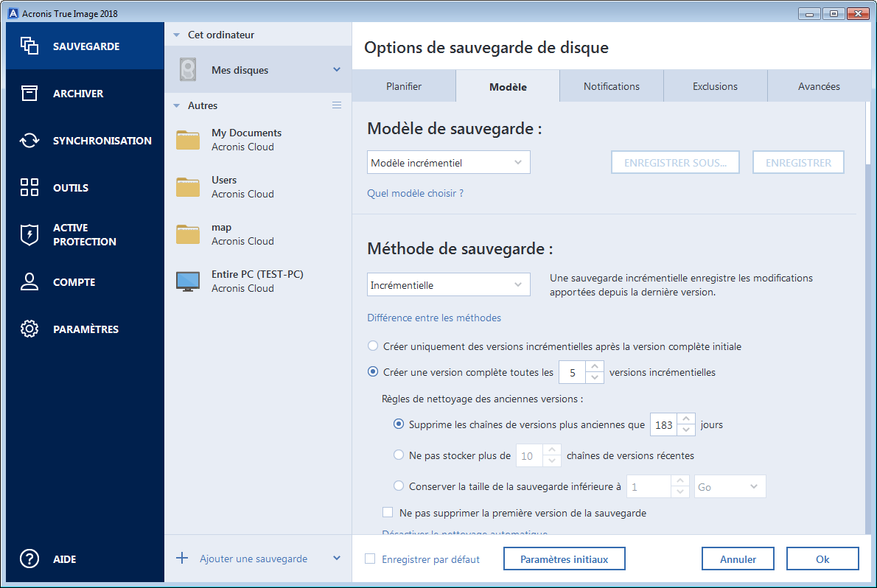Open Active Protection shield icon
877x588 pixels.
click(x=29, y=234)
